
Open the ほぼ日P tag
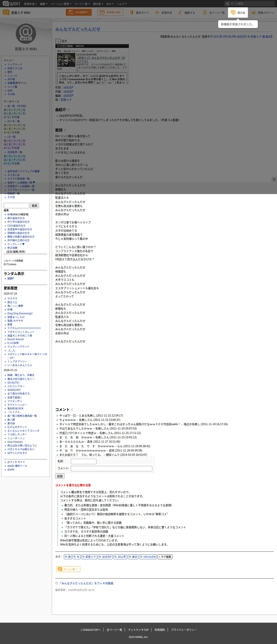[105, 557]
